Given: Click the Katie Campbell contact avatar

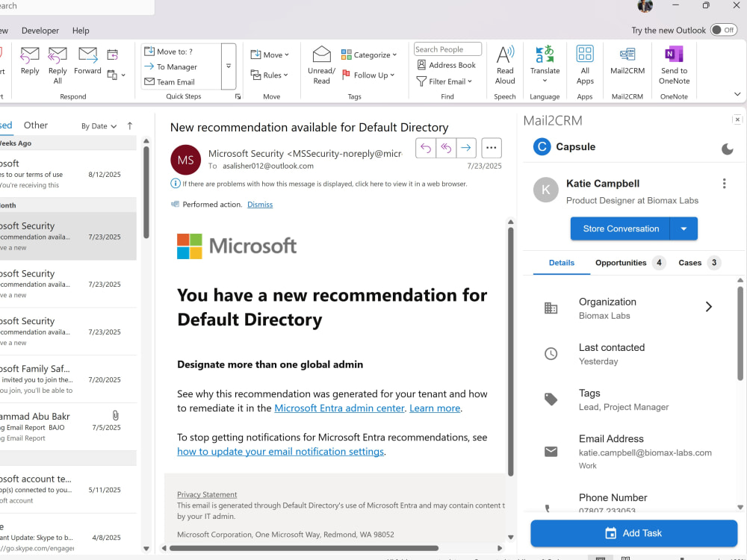Looking at the screenshot, I should 545,190.
